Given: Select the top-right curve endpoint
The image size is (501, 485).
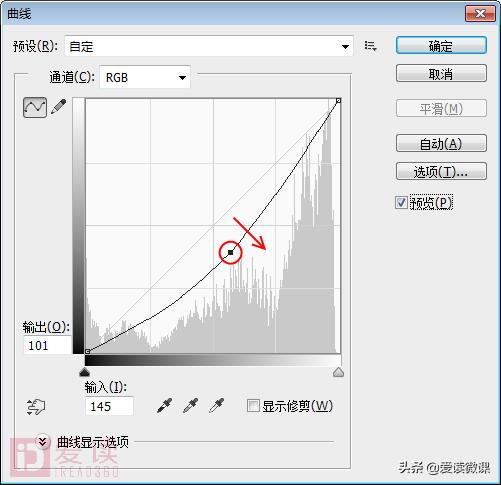Looking at the screenshot, I should [338, 100].
